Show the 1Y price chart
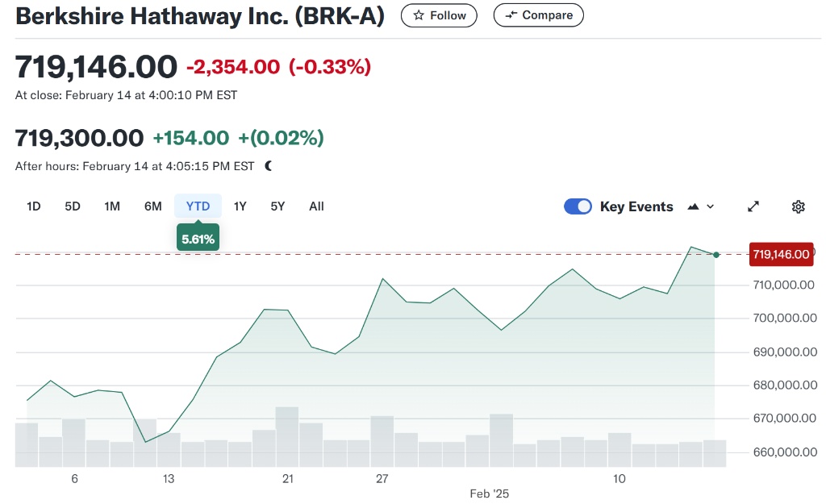The height and width of the screenshot is (504, 826). click(x=240, y=206)
